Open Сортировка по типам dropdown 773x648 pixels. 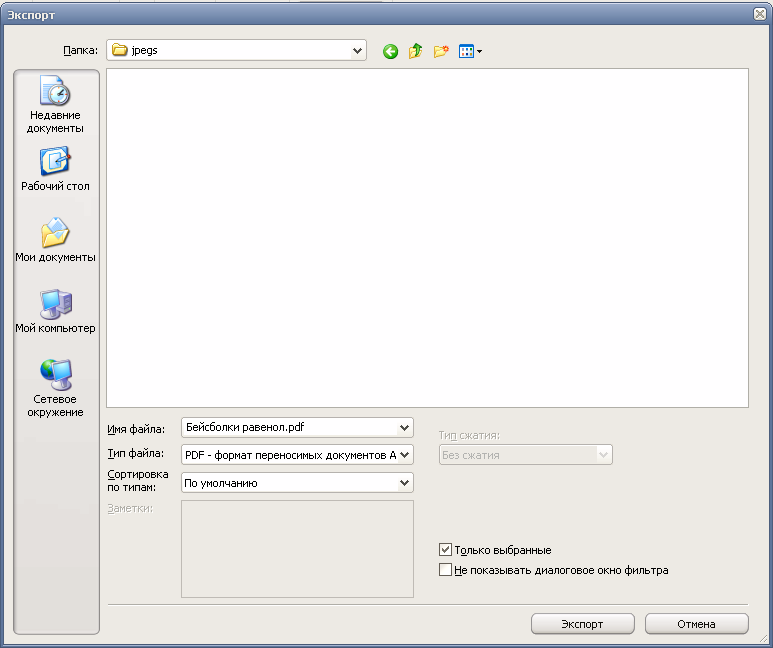(404, 483)
